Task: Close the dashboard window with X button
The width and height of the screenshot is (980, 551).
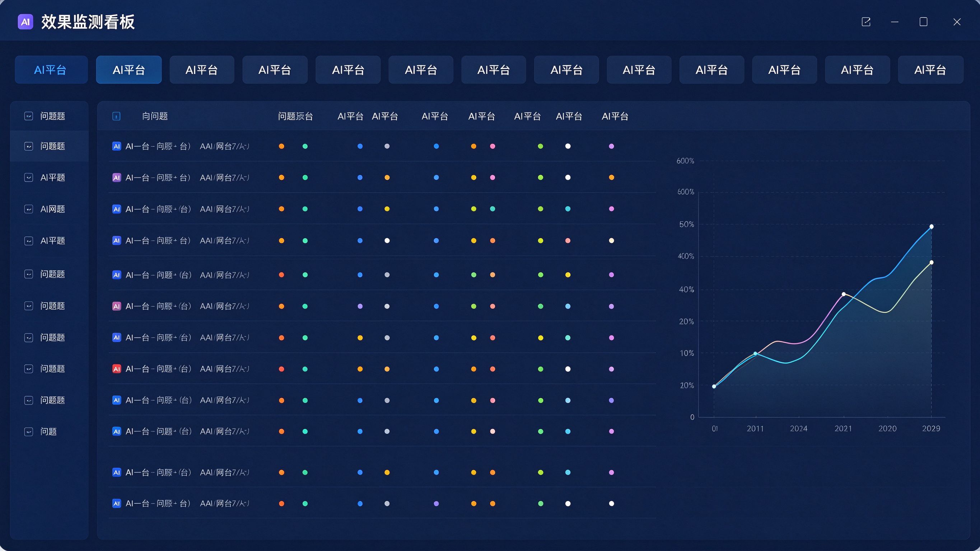Action: [x=957, y=22]
